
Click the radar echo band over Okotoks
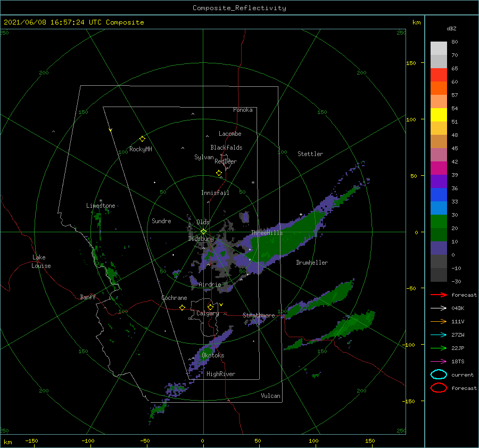208,352
